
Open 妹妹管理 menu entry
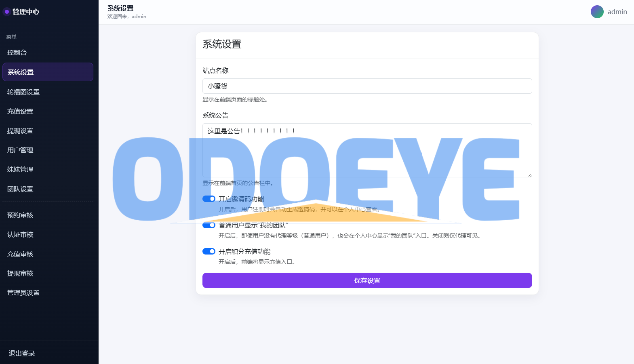pyautogui.click(x=48, y=169)
